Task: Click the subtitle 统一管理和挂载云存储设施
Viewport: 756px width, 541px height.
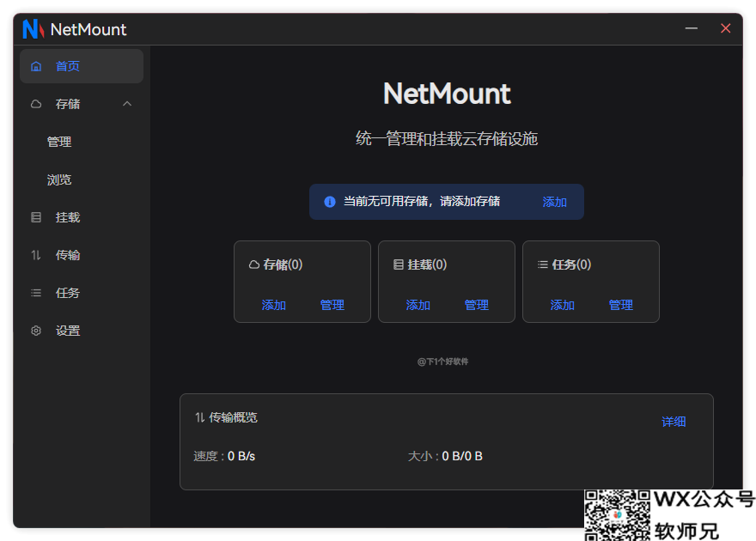Action: pos(447,139)
